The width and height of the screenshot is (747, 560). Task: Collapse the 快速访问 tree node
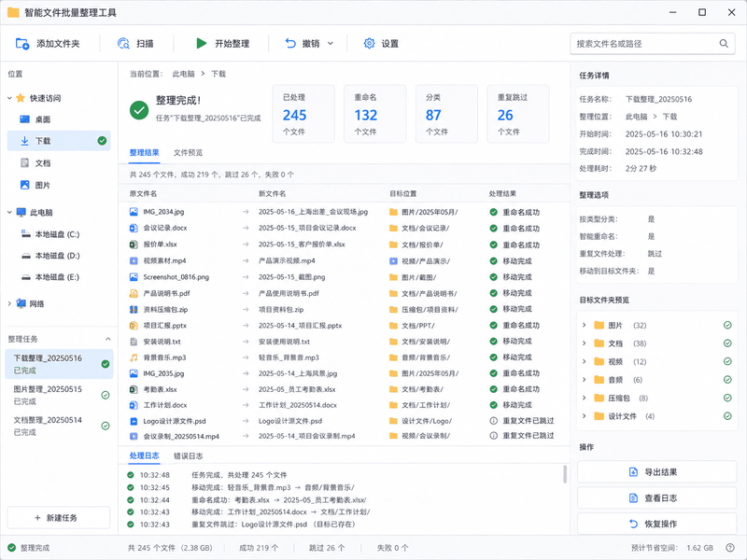(9, 98)
